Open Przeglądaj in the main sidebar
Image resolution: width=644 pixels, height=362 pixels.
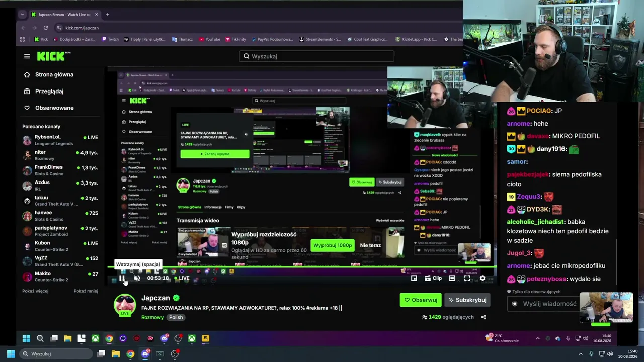[x=44, y=92]
